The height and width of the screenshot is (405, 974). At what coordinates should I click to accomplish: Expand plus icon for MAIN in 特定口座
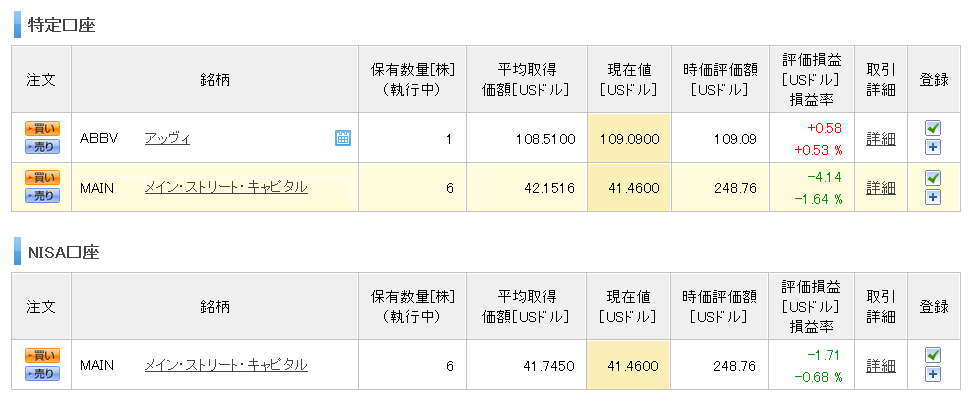coord(933,197)
